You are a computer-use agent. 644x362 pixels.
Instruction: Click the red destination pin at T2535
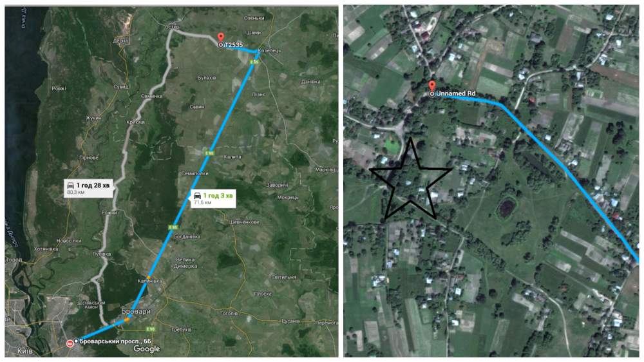pos(221,37)
